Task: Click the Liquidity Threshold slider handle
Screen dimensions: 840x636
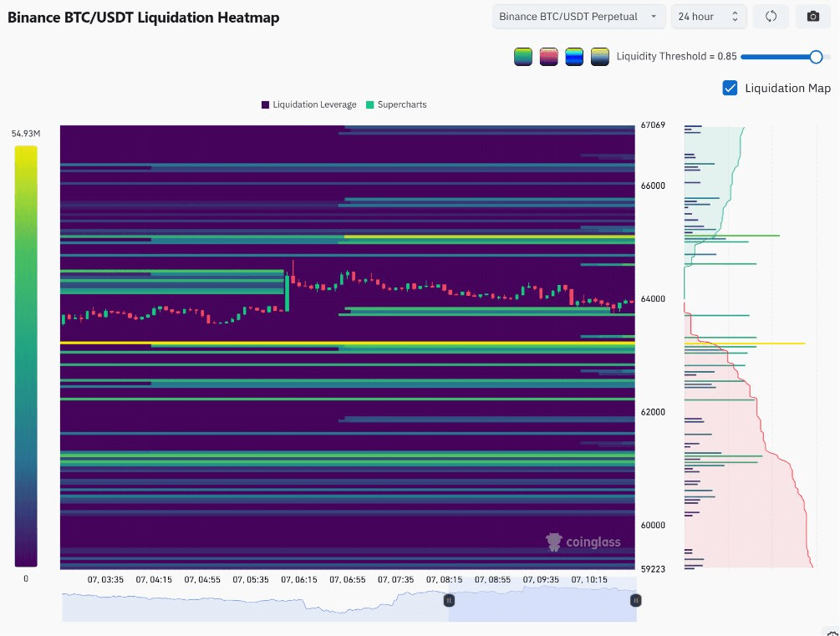Action: [816, 57]
